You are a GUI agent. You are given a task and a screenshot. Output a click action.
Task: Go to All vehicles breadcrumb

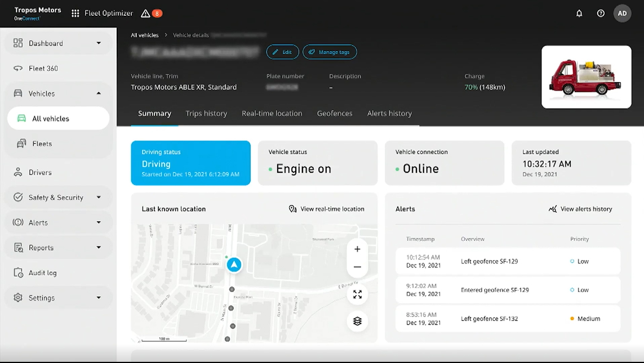pyautogui.click(x=145, y=35)
